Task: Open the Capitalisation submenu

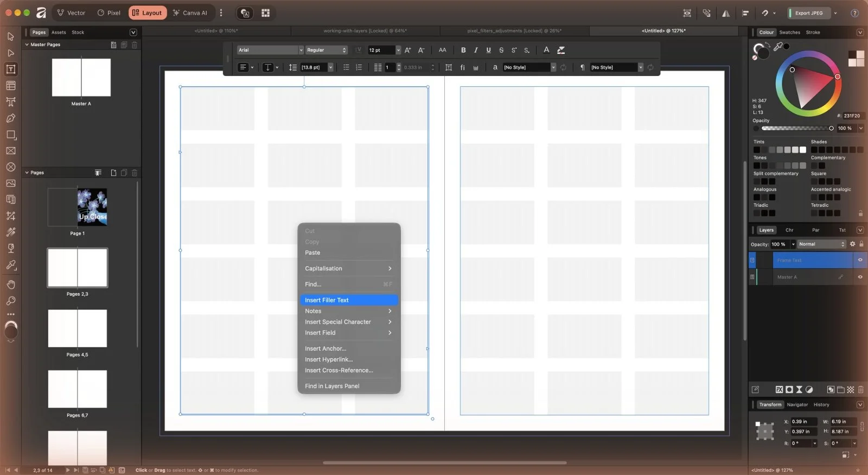Action: (x=349, y=268)
